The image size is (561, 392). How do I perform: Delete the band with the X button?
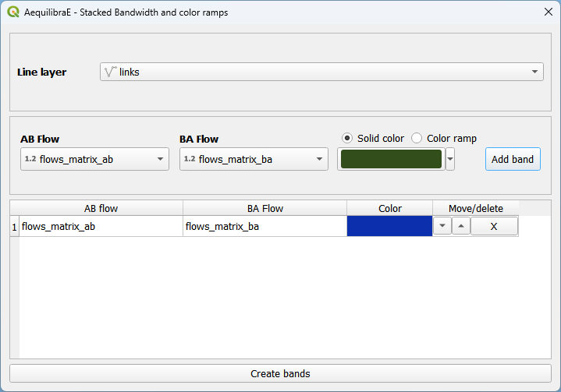(x=494, y=226)
